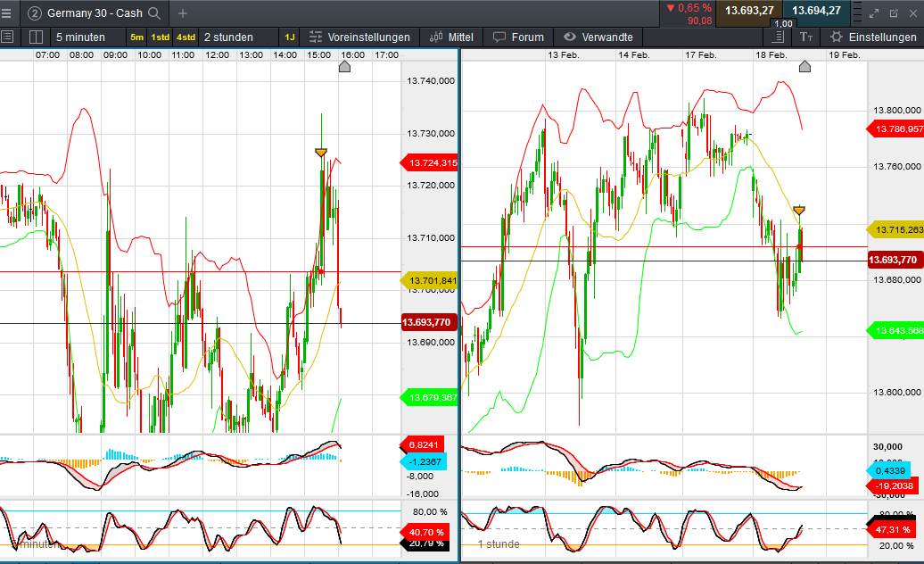Click the split-panel layout icon

[x=36, y=37]
